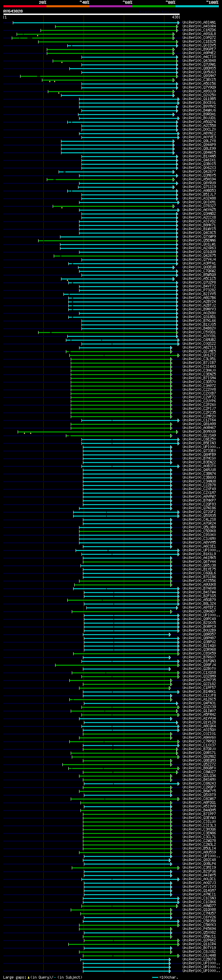Click the green alignment bar for UniRef100_B0MQU9
The width and height of the screenshot is (222, 980).
coord(98,431)
